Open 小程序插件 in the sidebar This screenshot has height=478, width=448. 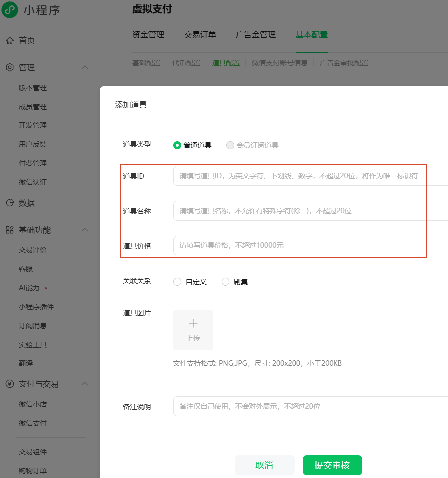36,307
